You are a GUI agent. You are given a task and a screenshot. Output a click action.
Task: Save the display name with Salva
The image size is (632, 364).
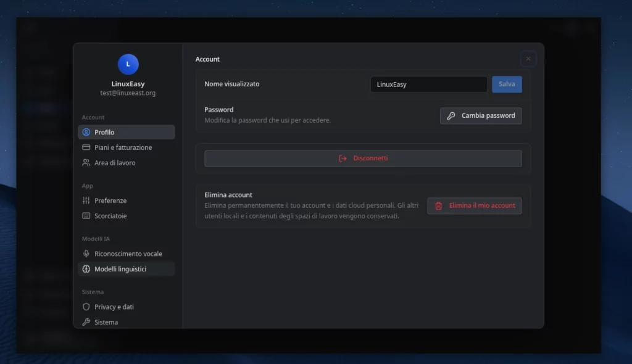point(507,85)
